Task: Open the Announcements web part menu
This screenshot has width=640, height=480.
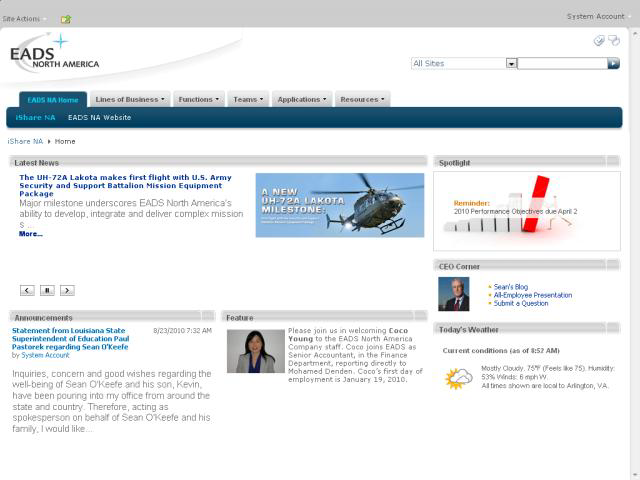Action: [x=208, y=317]
